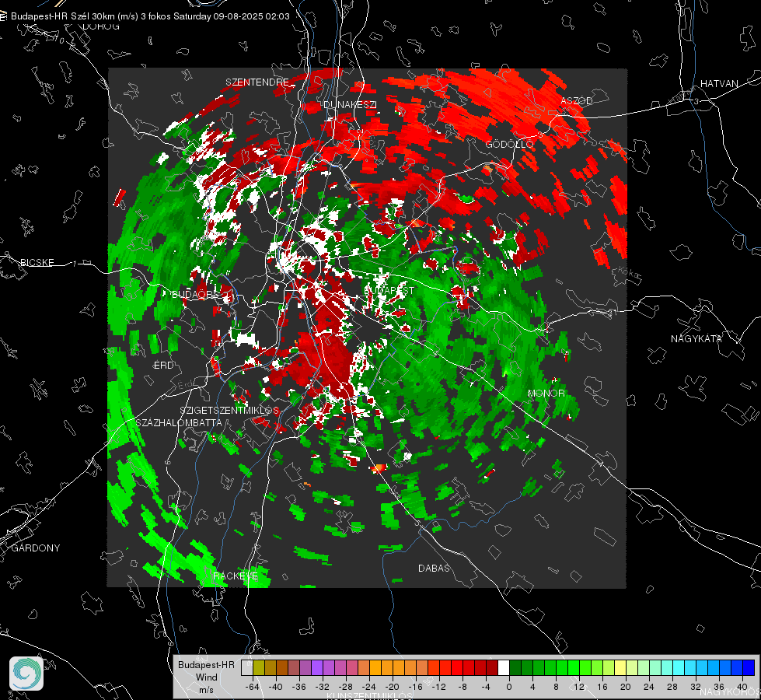Click the DOROG town label
The height and width of the screenshot is (700, 761).
(x=101, y=26)
